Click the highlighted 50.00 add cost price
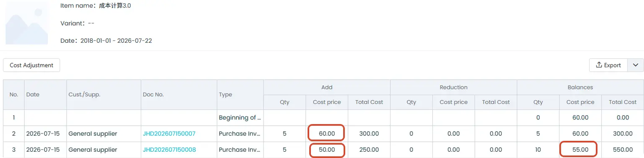644x158 pixels. click(x=327, y=150)
